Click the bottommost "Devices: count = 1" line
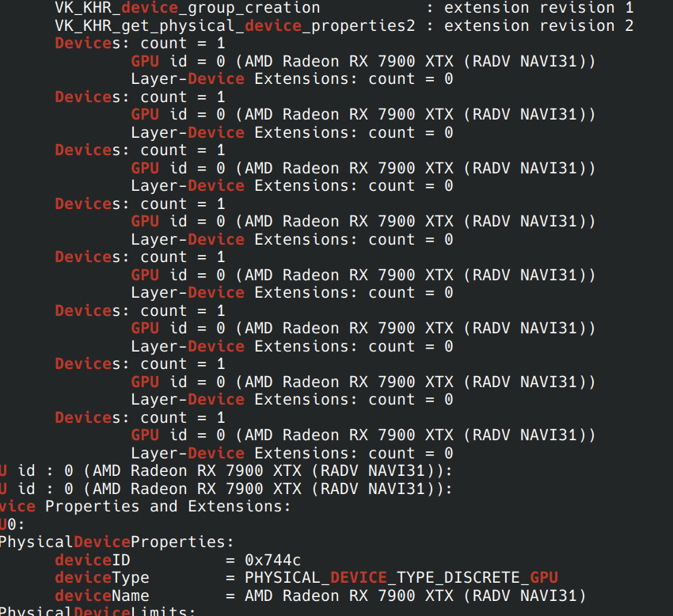 tap(139, 417)
